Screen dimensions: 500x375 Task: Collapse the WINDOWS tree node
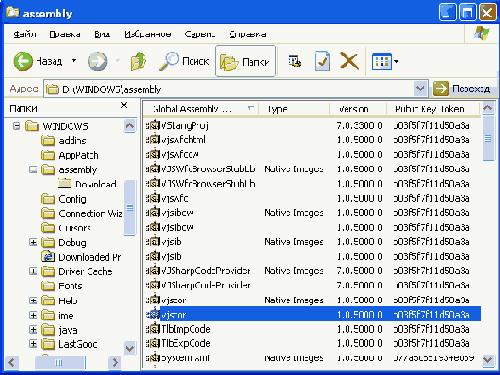(16, 126)
